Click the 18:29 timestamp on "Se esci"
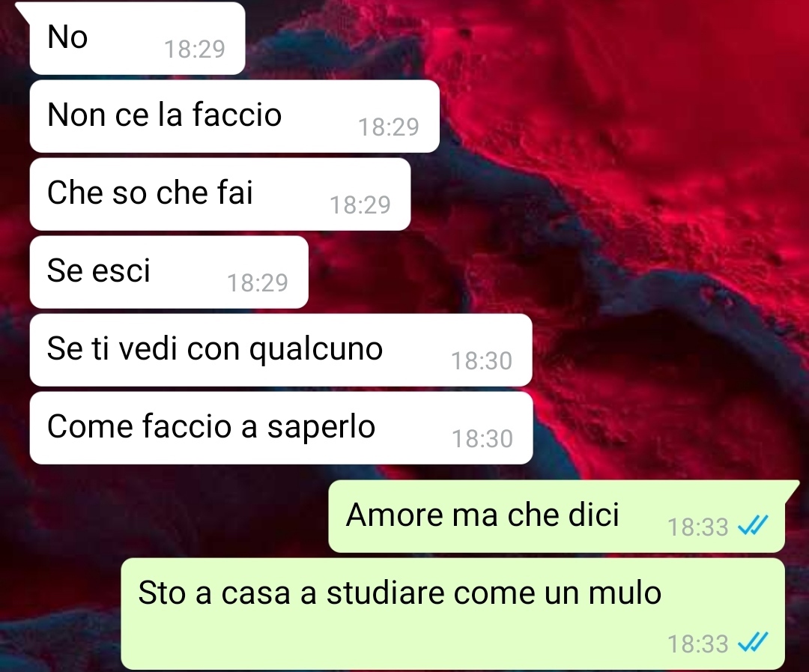This screenshot has height=672, width=809. [x=258, y=283]
